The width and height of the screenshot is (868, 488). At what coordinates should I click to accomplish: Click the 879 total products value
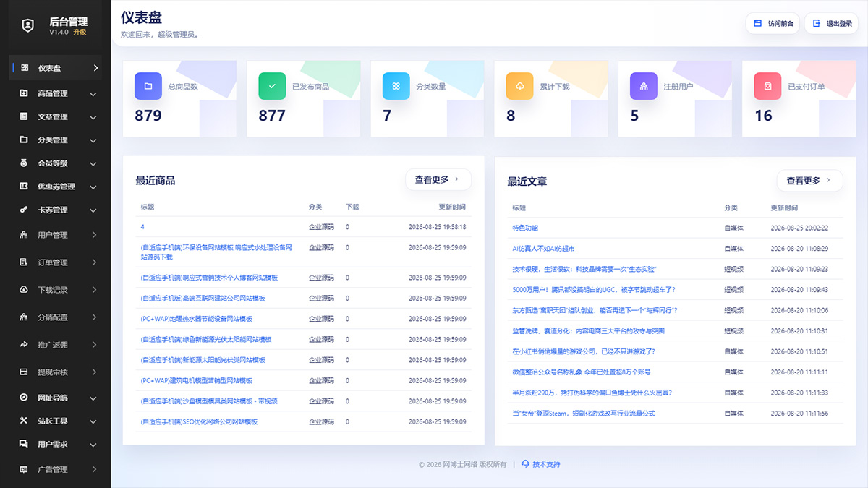148,116
